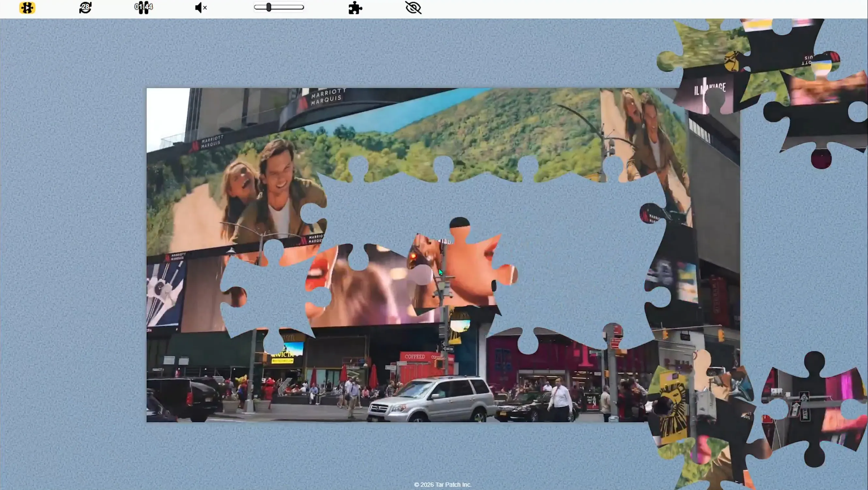Pause the timer showing 01:44
The image size is (868, 490).
(x=144, y=8)
